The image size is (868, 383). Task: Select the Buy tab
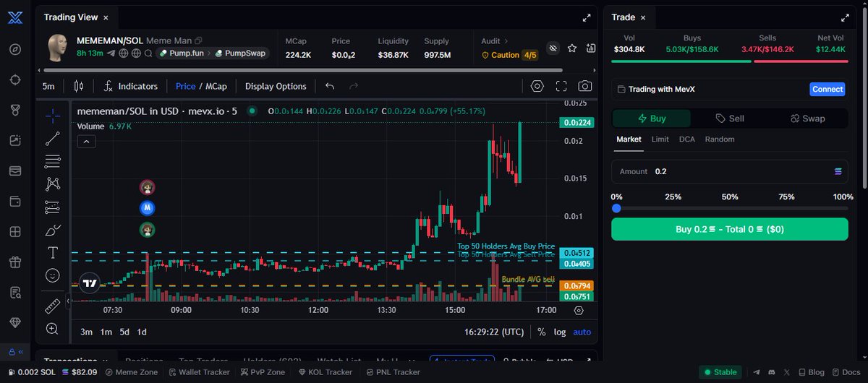coord(652,119)
